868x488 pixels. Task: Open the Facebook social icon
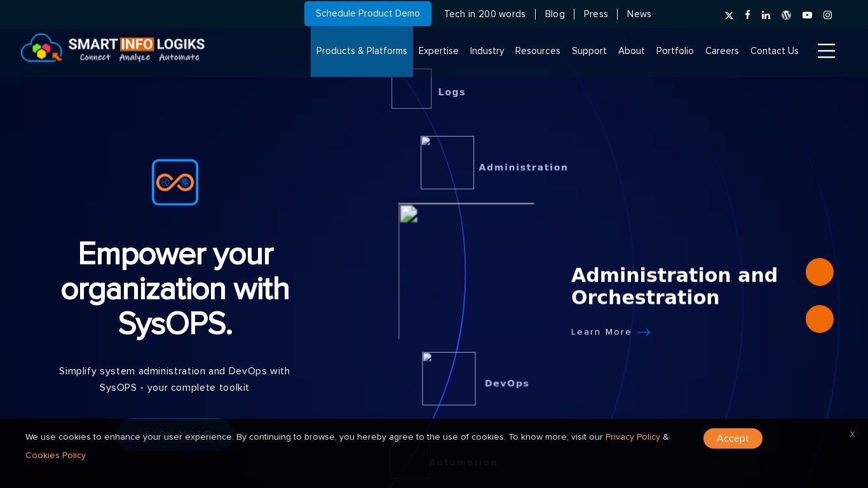(747, 15)
